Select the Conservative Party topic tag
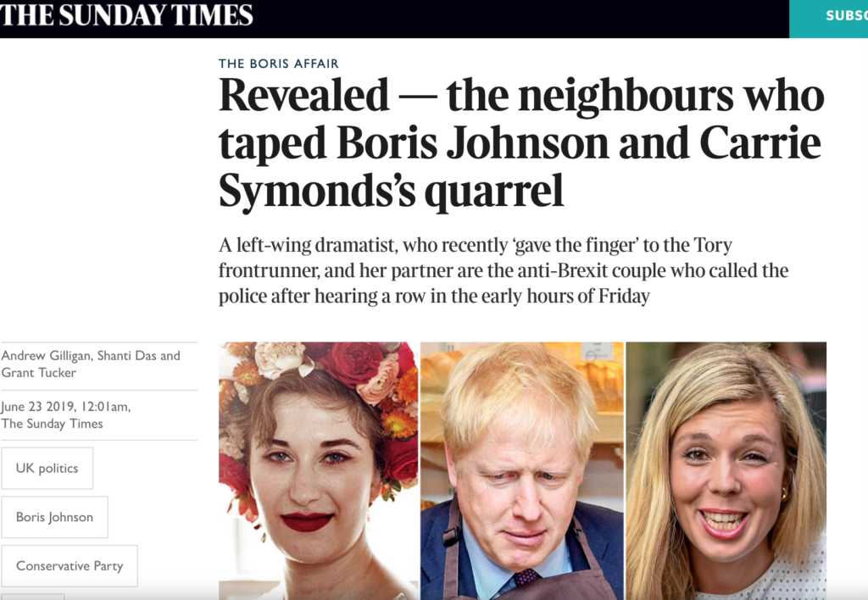Screen dimensions: 868x600 pyautogui.click(x=70, y=566)
